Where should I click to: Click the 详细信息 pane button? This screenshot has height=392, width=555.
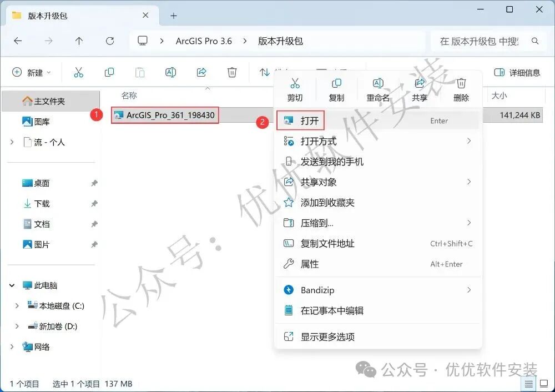pyautogui.click(x=517, y=73)
